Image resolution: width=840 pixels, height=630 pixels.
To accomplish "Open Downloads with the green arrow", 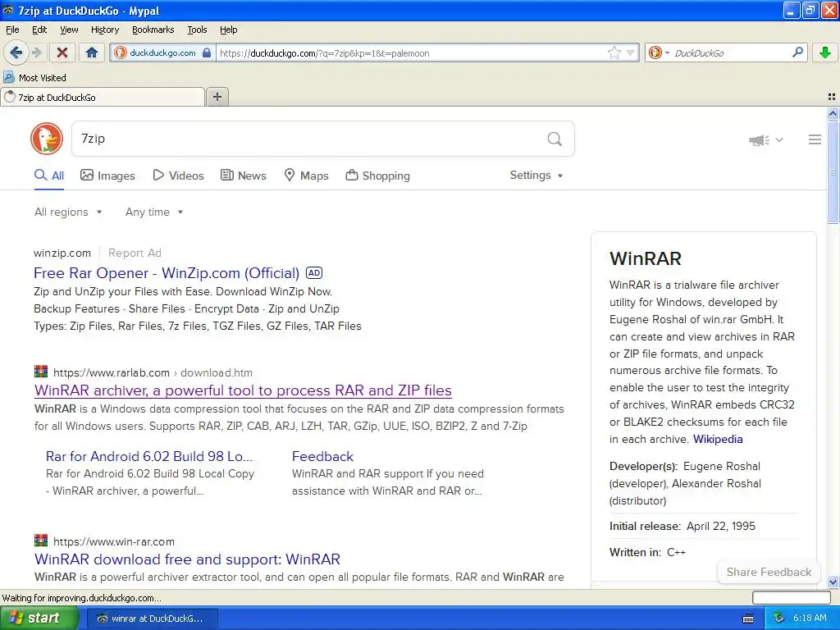I will pos(825,52).
